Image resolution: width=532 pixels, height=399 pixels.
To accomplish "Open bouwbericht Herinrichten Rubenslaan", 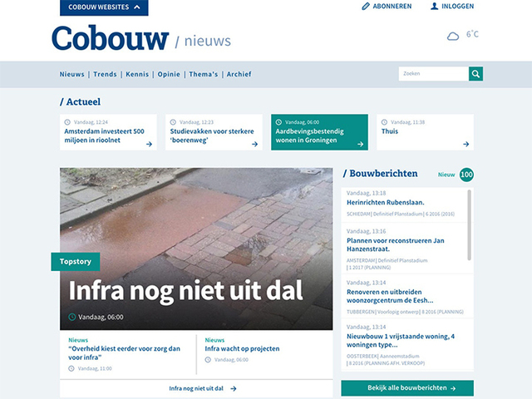I will [x=386, y=203].
